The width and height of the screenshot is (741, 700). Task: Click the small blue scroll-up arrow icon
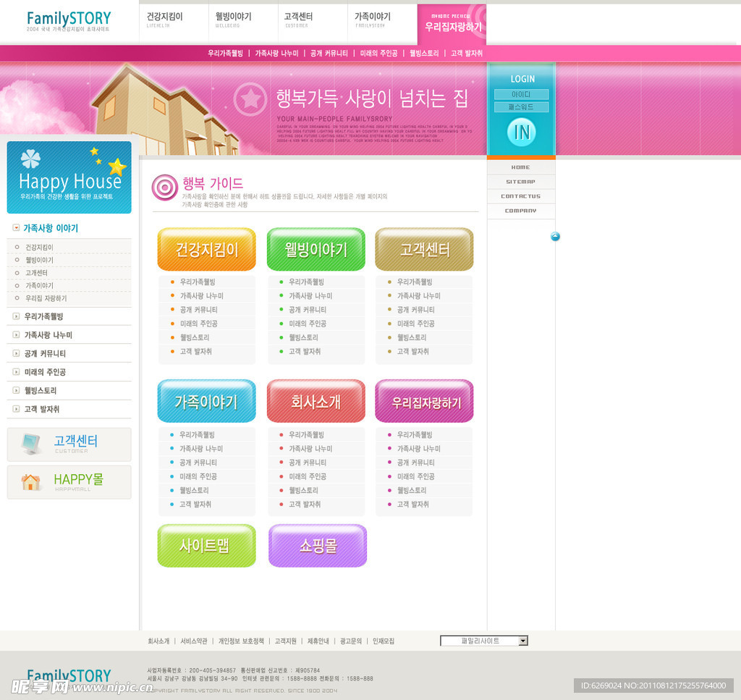tap(555, 237)
